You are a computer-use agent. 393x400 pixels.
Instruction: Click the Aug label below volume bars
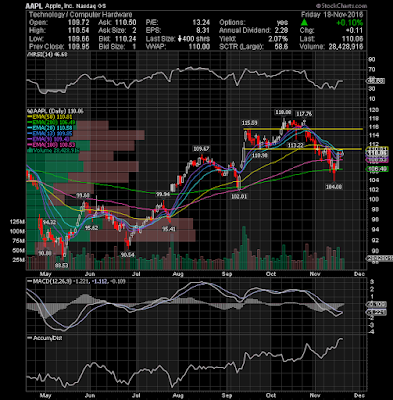click(x=178, y=274)
